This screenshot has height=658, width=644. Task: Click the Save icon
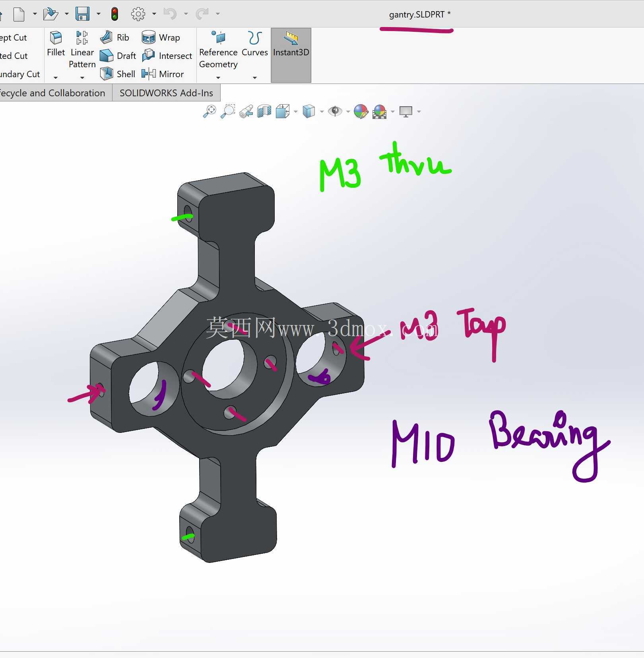(82, 14)
